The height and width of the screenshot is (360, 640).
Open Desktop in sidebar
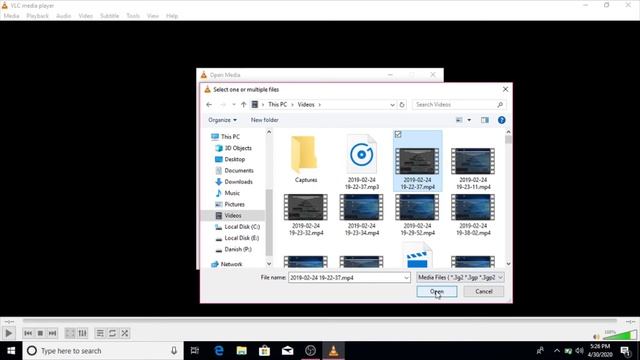(x=230, y=159)
